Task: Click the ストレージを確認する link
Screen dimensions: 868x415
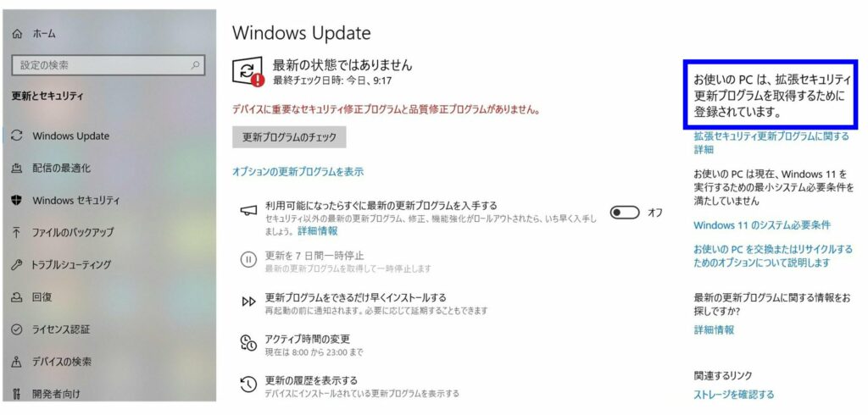Action: pos(733,395)
